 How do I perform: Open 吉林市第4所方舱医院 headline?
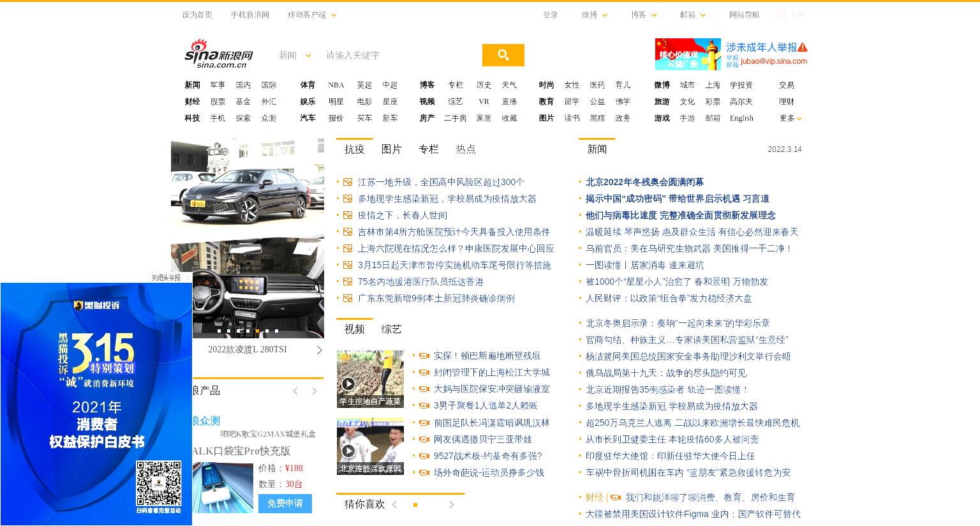tap(454, 232)
